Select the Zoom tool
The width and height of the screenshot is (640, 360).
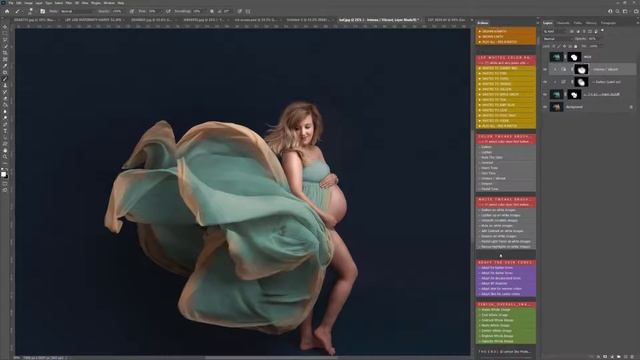[4, 157]
